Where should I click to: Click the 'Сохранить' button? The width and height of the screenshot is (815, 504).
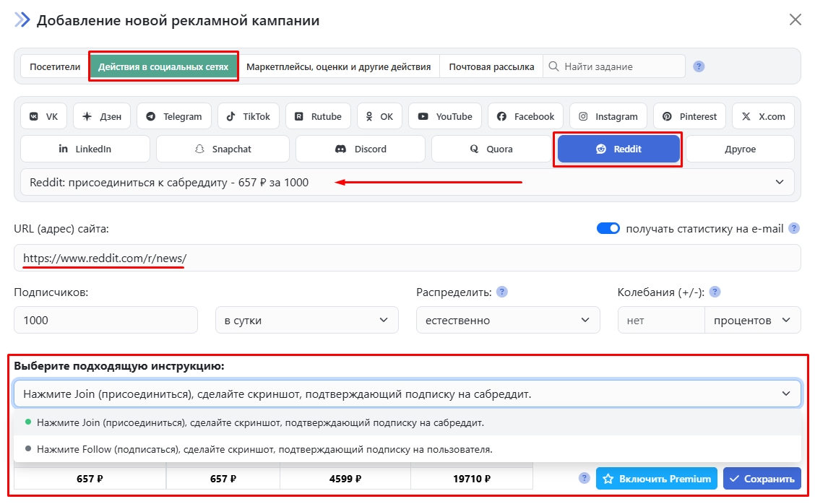762,479
